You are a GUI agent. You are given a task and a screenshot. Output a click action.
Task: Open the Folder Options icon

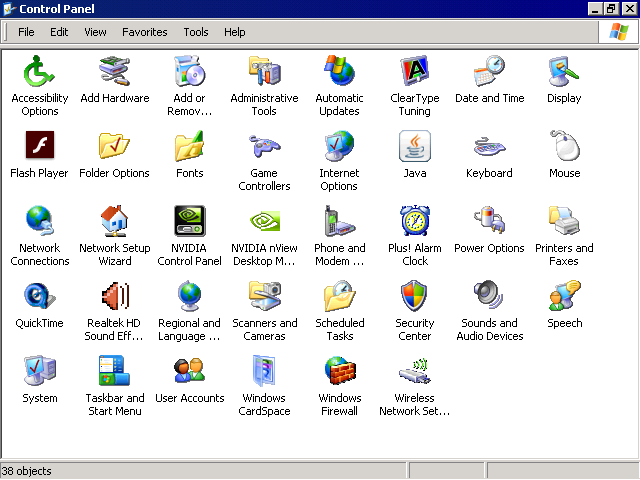tap(114, 145)
